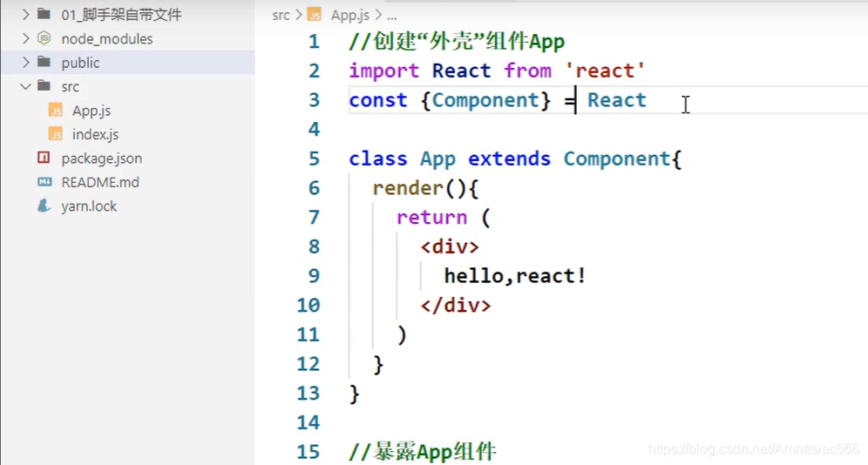Expand the node_modules folder chevron
This screenshot has width=868, height=465.
coord(25,38)
